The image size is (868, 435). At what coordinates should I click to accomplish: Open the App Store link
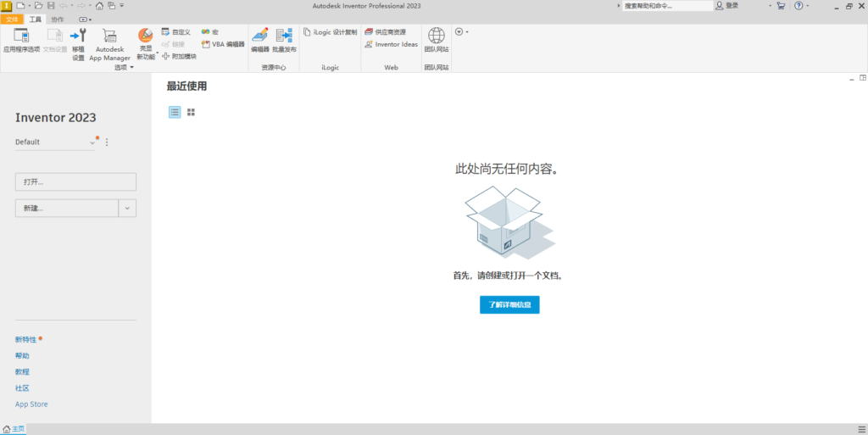[x=31, y=404]
